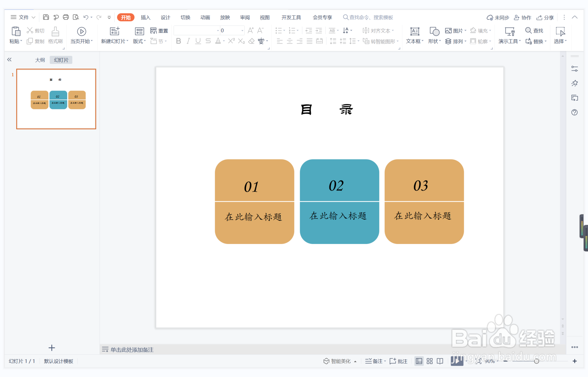Toggle italic formatting
The height and width of the screenshot is (377, 588).
coord(188,41)
